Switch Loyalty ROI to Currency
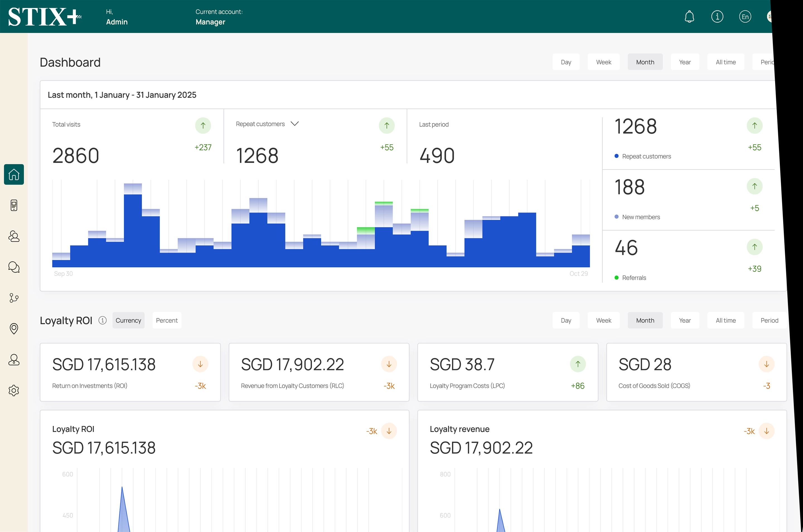This screenshot has height=532, width=803. coord(128,320)
